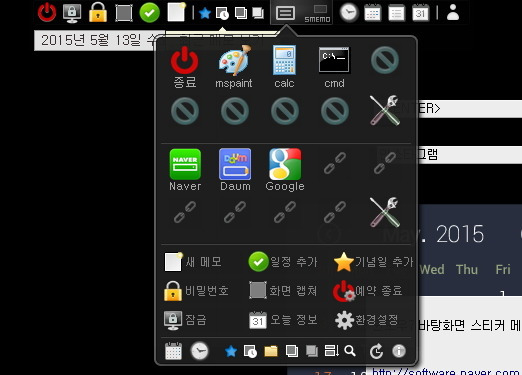Select the 비밀번호 password entry

[196, 291]
